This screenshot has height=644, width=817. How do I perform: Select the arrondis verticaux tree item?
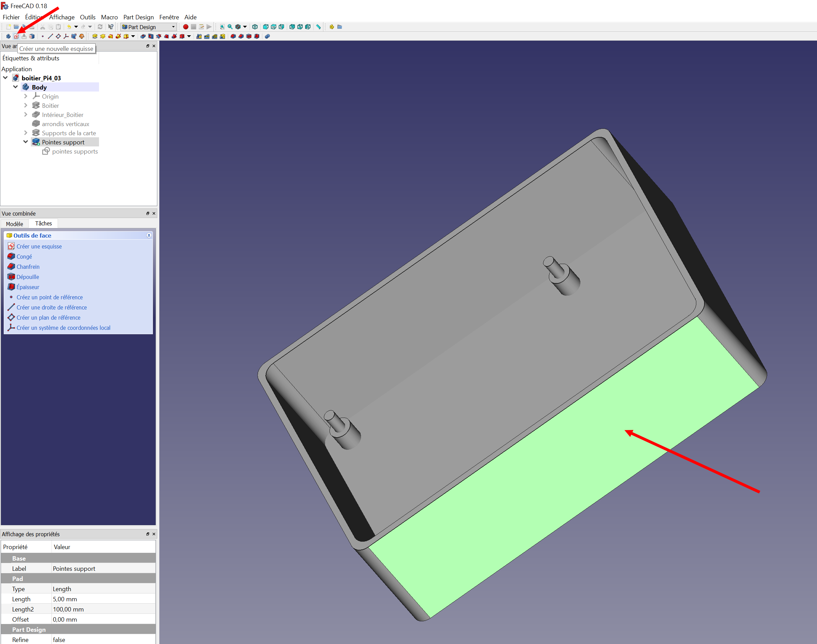[x=65, y=124]
